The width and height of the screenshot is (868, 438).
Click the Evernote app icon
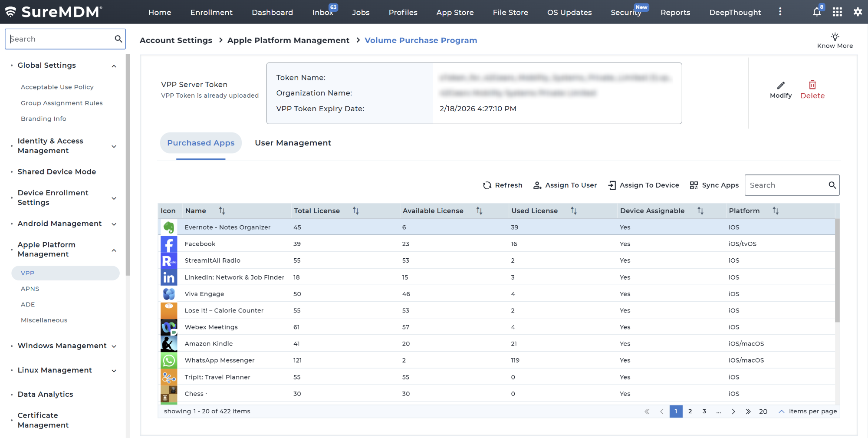tap(169, 227)
